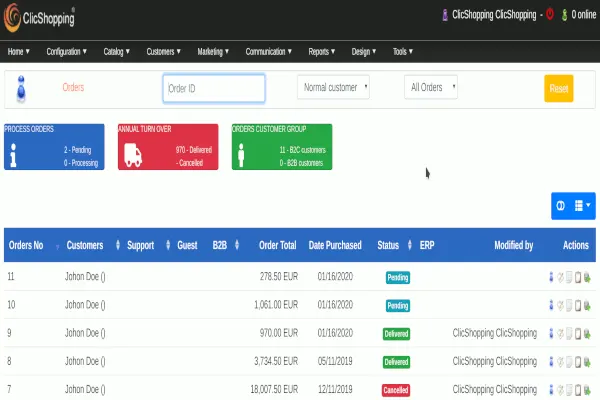Screen dimensions: 600x400
Task: Click the red power logout icon
Action: click(x=550, y=15)
